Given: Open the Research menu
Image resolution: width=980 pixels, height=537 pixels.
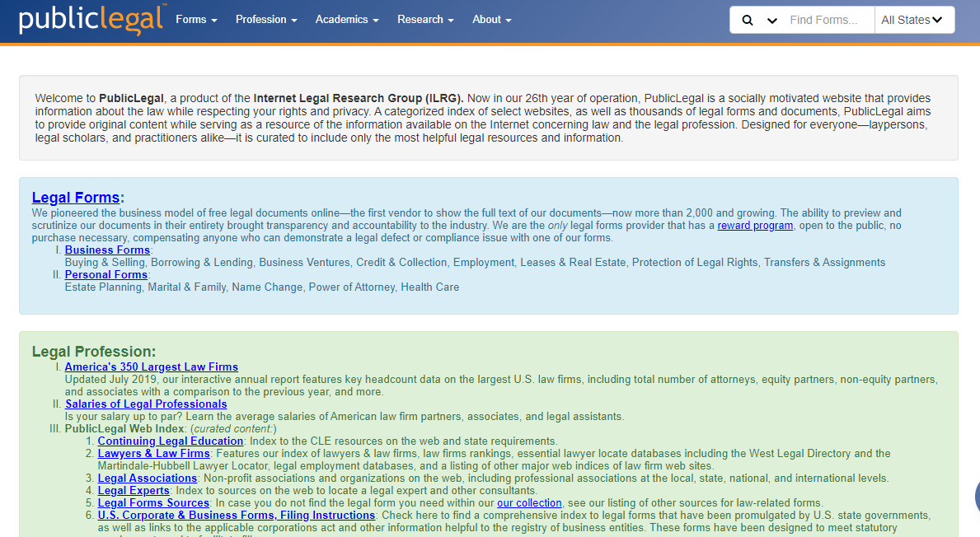Looking at the screenshot, I should [425, 20].
